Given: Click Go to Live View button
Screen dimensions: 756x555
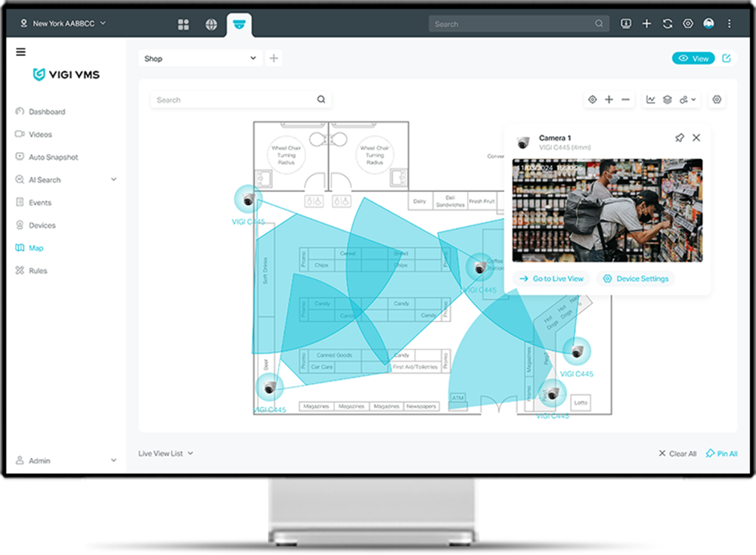Looking at the screenshot, I should tap(551, 279).
